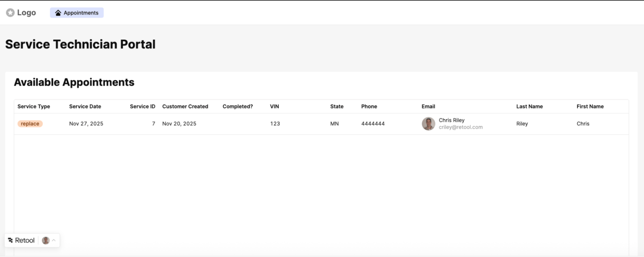
Task: Click user avatar in Retool bar
Action: (x=45, y=241)
